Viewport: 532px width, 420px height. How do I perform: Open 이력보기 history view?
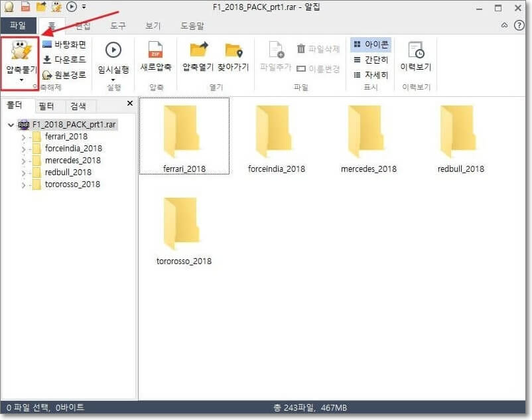click(416, 56)
